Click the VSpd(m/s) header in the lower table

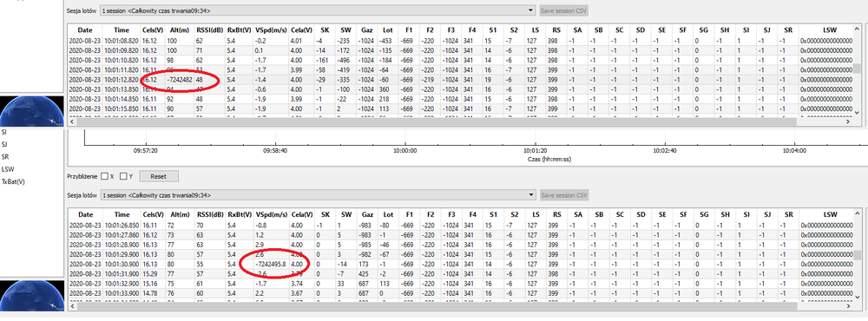click(x=271, y=214)
